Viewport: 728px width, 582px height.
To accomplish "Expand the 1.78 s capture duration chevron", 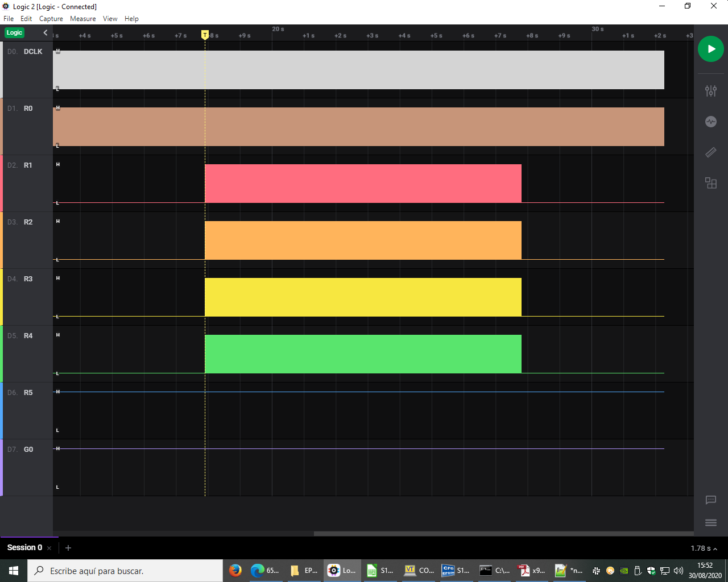I will (x=715, y=549).
